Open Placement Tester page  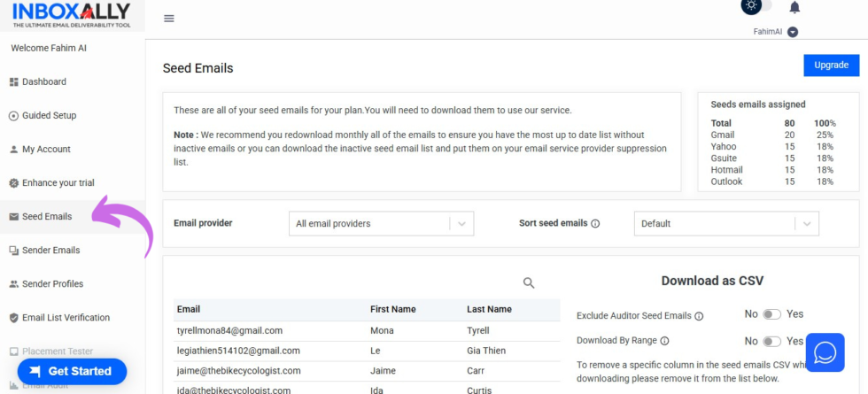point(58,352)
